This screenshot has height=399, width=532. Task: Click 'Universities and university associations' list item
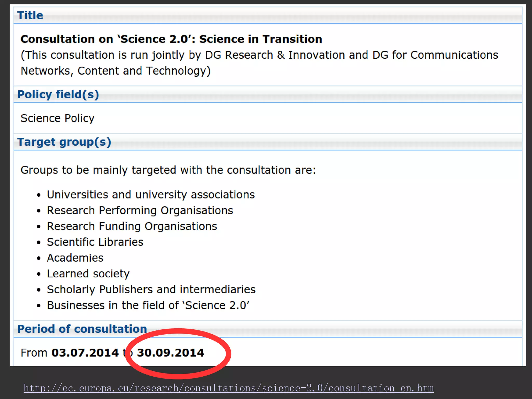click(x=151, y=195)
